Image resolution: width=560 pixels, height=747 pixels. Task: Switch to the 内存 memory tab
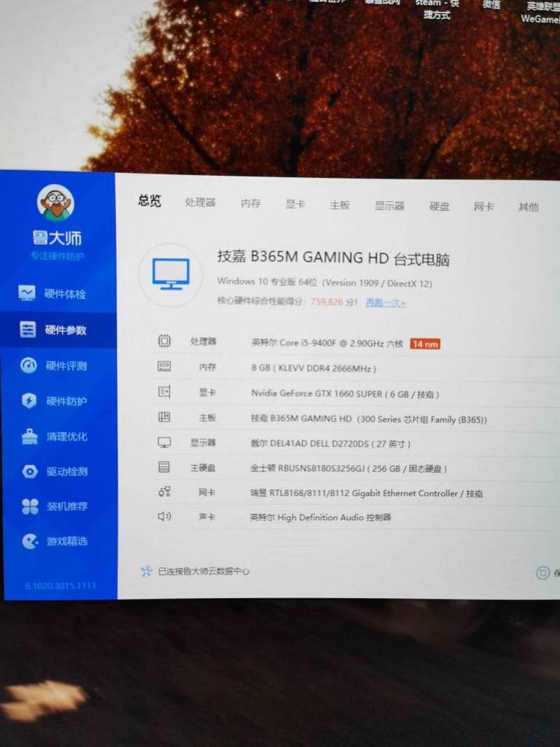click(251, 204)
